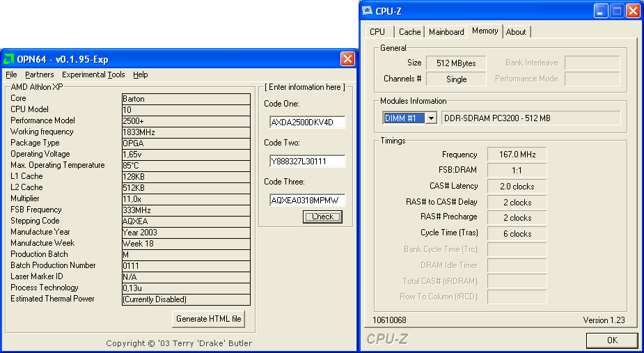Focus the Code One input field
The width and height of the screenshot is (644, 353).
(307, 122)
